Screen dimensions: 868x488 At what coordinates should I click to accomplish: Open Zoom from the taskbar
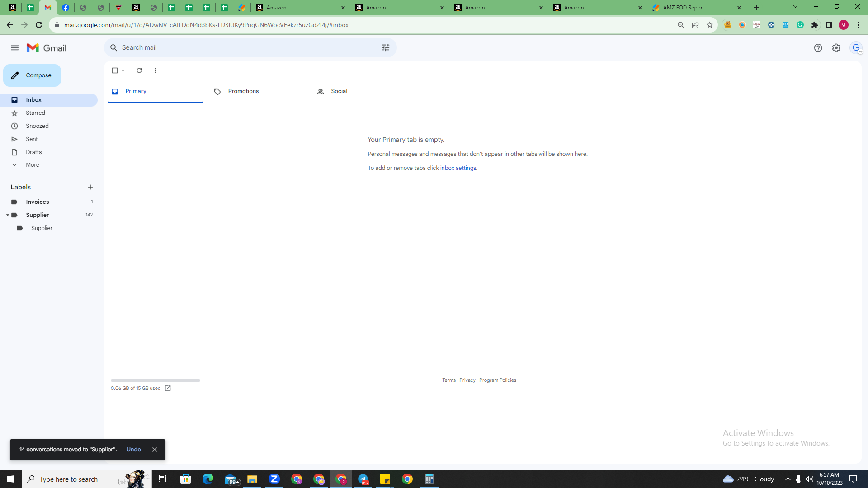coord(274,479)
